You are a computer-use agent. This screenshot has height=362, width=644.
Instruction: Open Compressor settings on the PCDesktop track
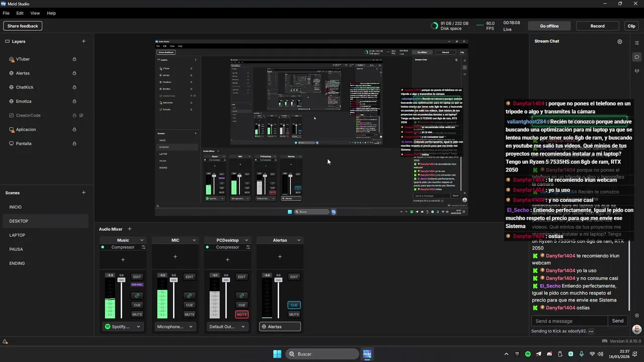(248, 247)
